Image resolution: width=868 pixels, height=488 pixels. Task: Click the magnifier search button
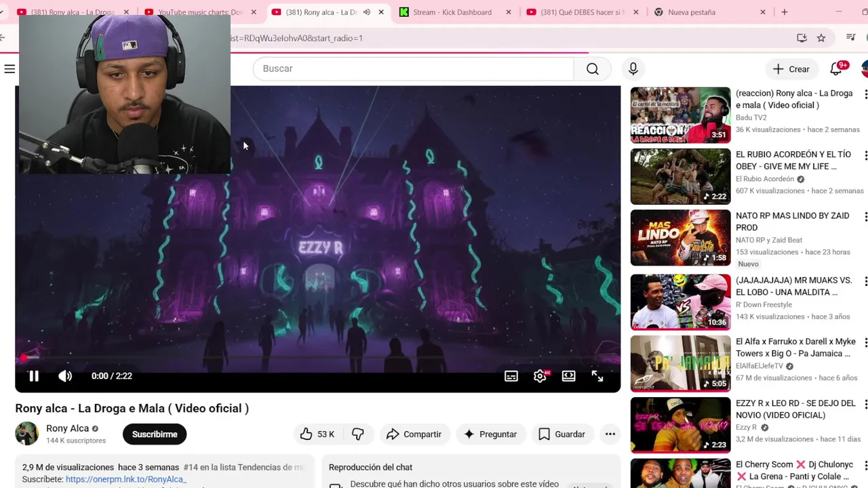[593, 68]
